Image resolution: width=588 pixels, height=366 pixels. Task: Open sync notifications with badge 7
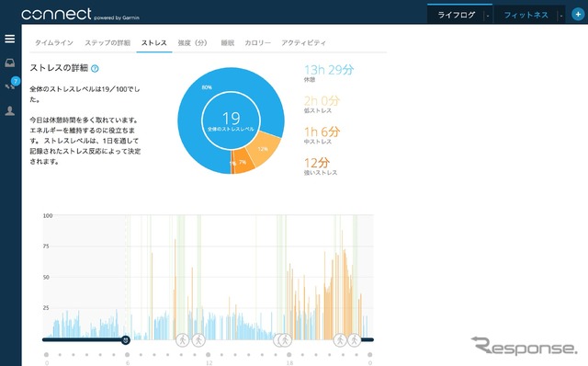click(x=11, y=84)
